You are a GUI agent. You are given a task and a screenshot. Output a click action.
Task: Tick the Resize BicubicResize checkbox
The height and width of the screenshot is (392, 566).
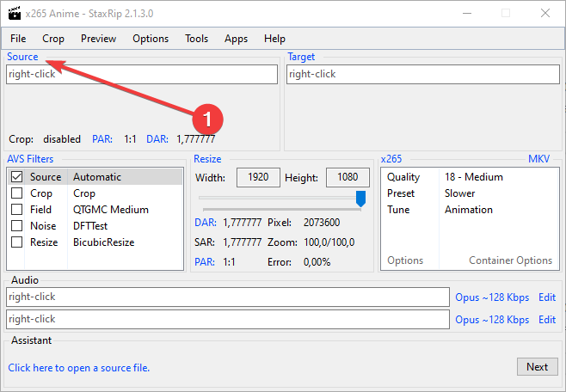[x=16, y=242]
